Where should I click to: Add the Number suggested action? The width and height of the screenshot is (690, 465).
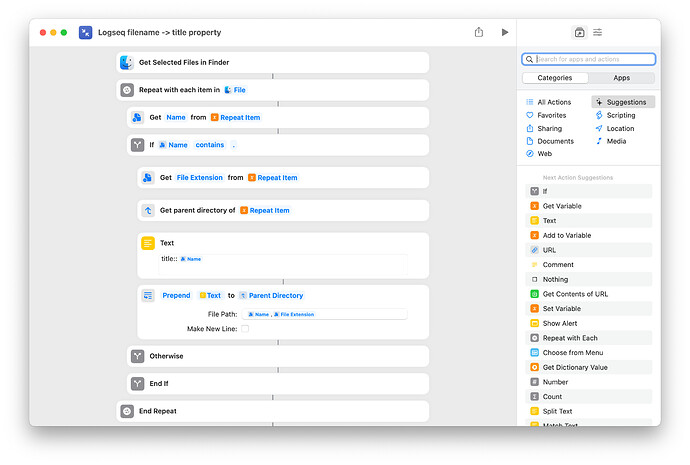(589, 382)
